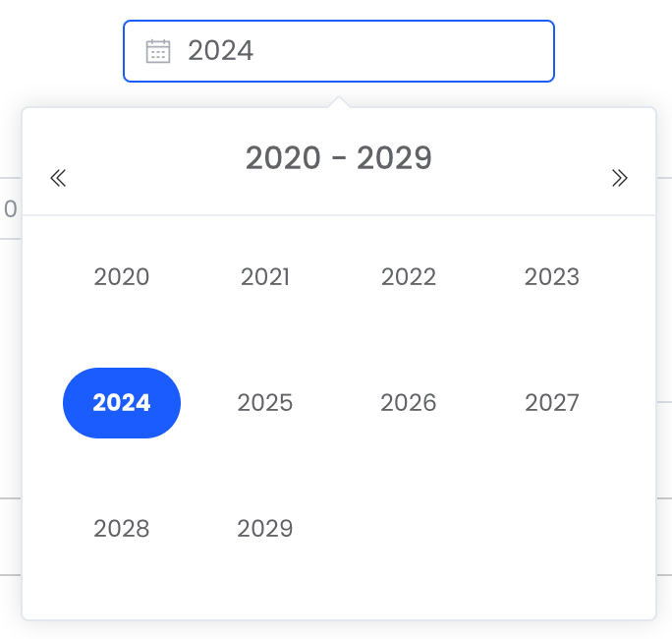Select year 2020

[x=122, y=276]
